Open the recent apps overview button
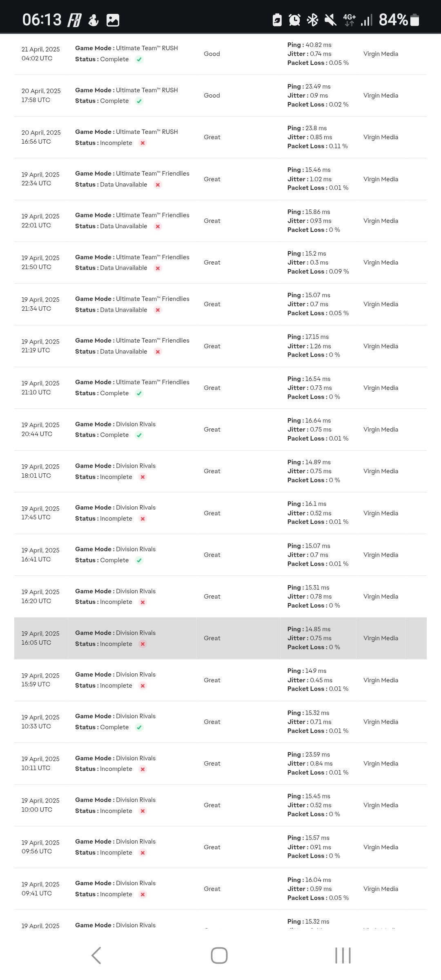441x980 pixels. tap(343, 955)
